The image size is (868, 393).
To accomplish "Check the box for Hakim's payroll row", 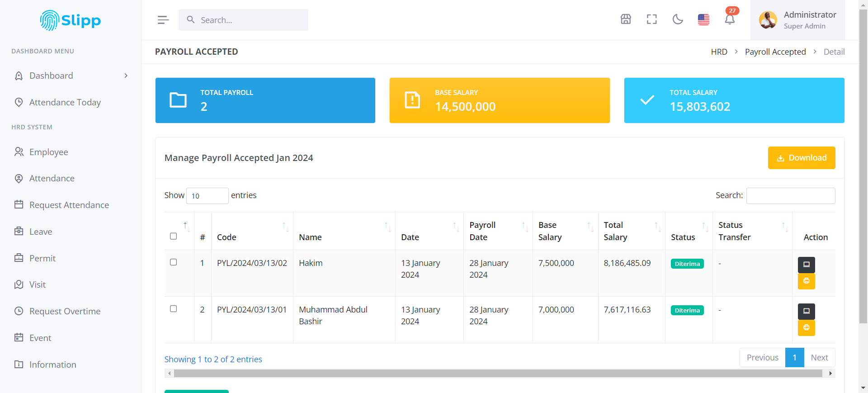I will [x=173, y=262].
